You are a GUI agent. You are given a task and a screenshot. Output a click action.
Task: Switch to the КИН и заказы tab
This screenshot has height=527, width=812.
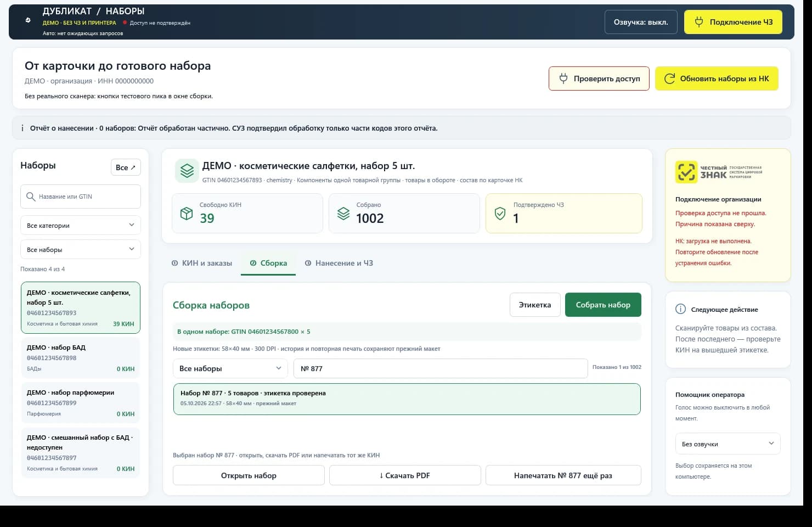tap(202, 263)
